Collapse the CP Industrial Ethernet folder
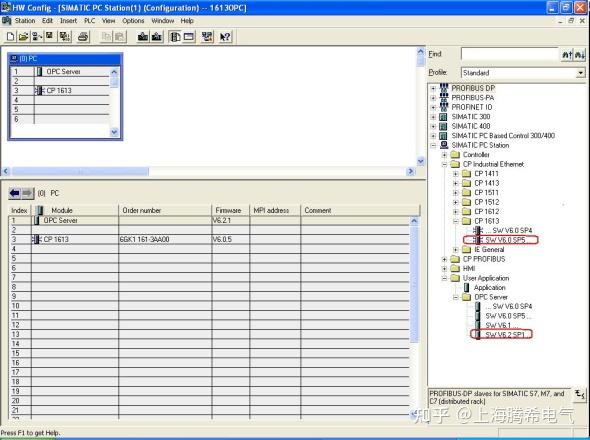The height and width of the screenshot is (440, 590). 444,164
